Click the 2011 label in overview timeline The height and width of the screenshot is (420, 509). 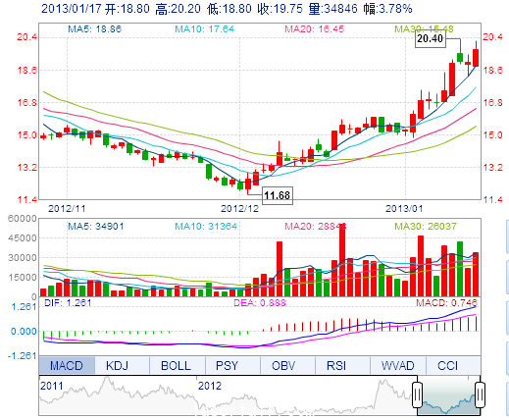(x=52, y=386)
